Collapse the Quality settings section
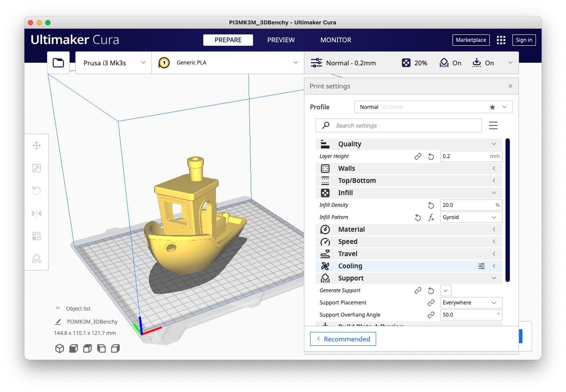Image resolution: width=566 pixels, height=392 pixels. 409,144
